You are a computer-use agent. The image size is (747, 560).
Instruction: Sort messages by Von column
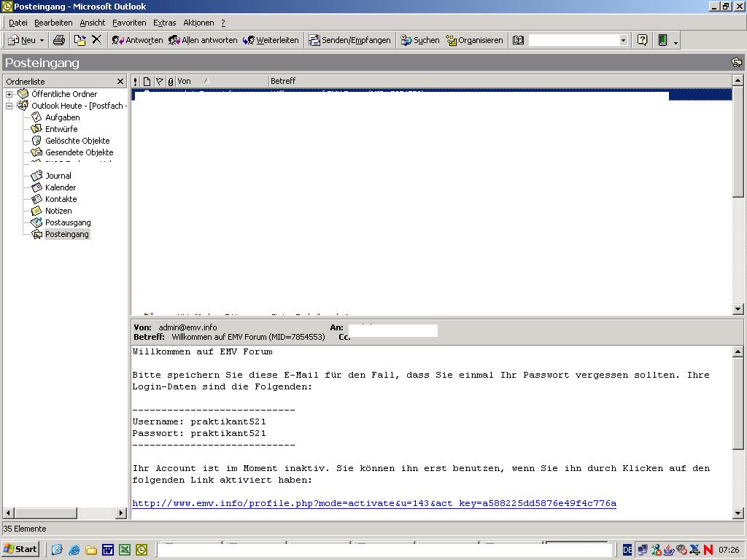(222, 82)
